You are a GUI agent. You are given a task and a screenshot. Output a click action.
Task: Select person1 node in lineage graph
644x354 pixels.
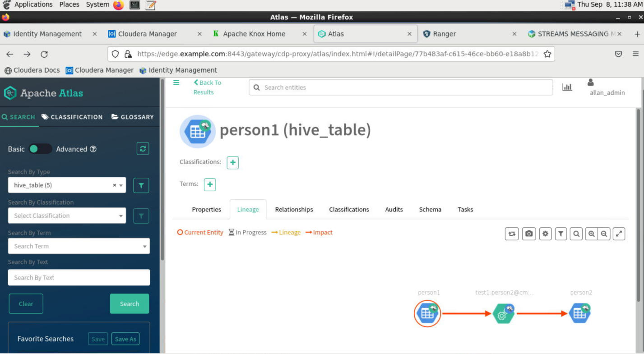tap(427, 313)
